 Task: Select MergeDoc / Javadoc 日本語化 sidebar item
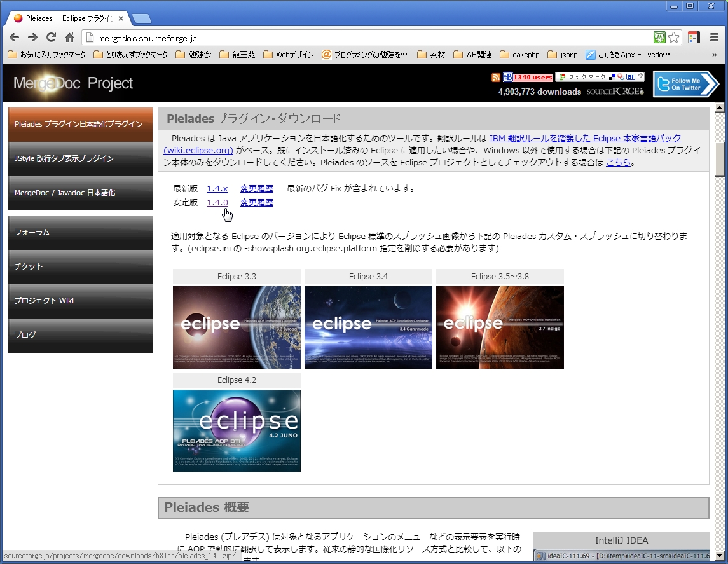click(x=80, y=193)
